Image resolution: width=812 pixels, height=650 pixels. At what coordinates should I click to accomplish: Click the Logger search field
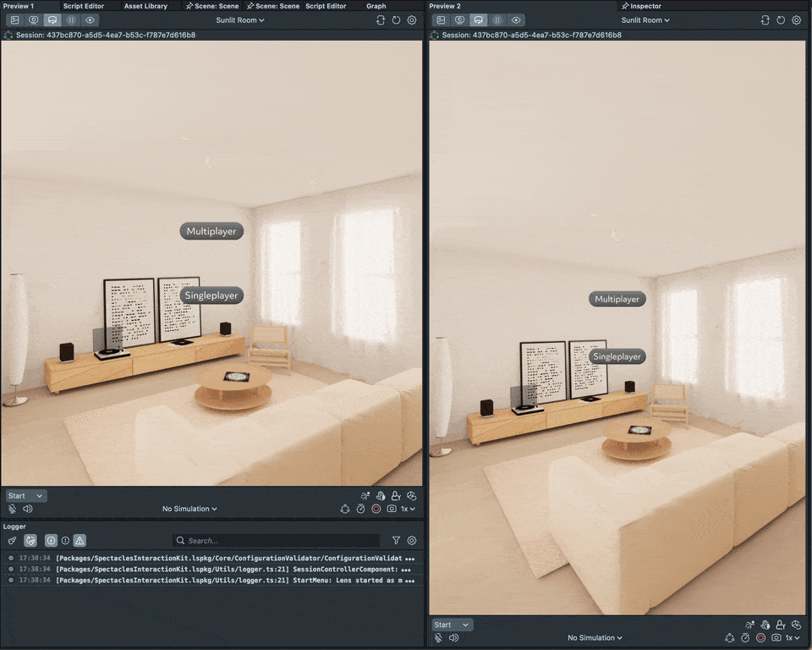tap(279, 540)
